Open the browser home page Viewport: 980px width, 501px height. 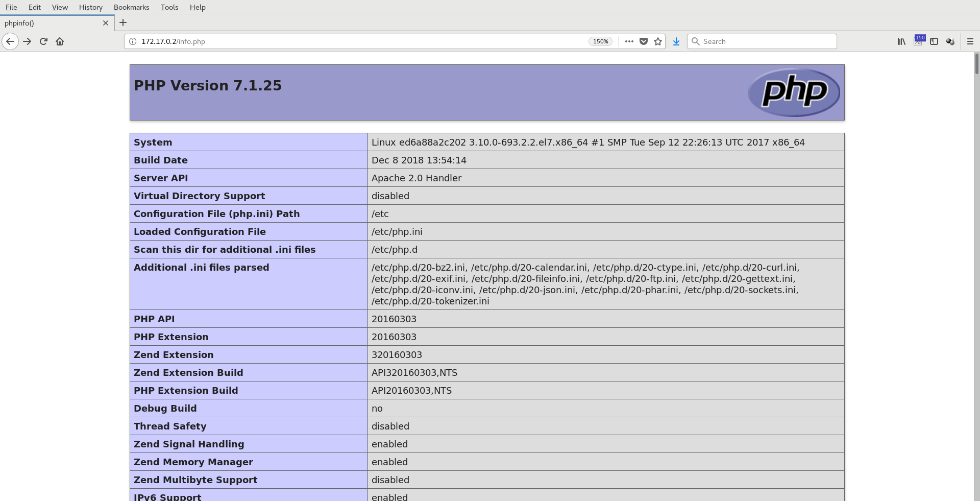tap(60, 41)
